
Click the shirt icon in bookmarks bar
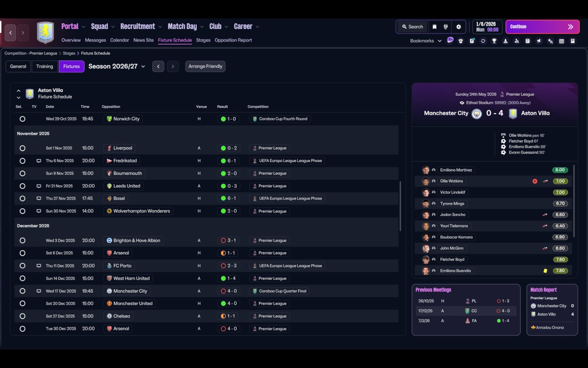coord(461,41)
